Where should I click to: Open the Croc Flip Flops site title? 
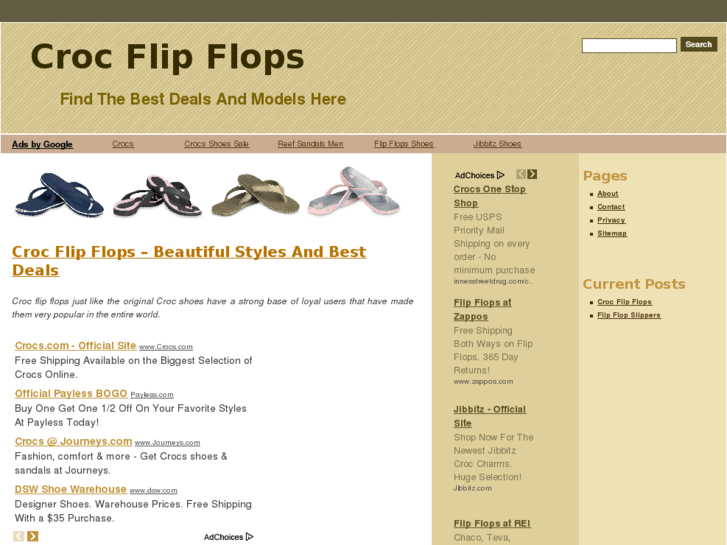167,57
